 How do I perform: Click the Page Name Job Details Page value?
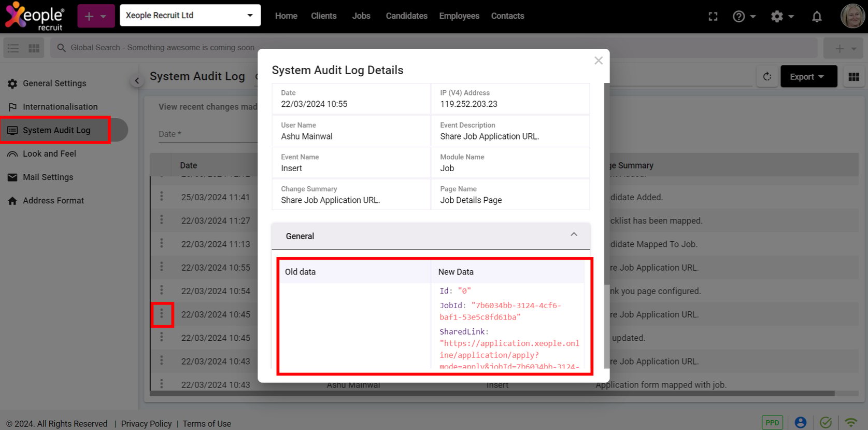[x=471, y=200]
